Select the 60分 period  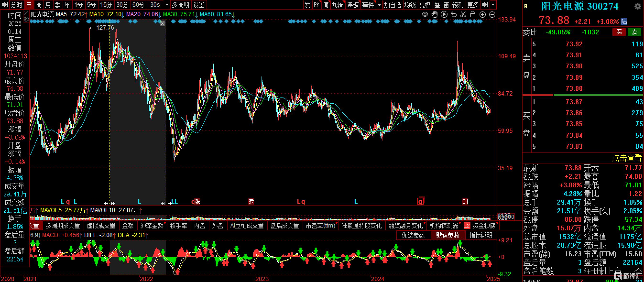[x=138, y=5]
